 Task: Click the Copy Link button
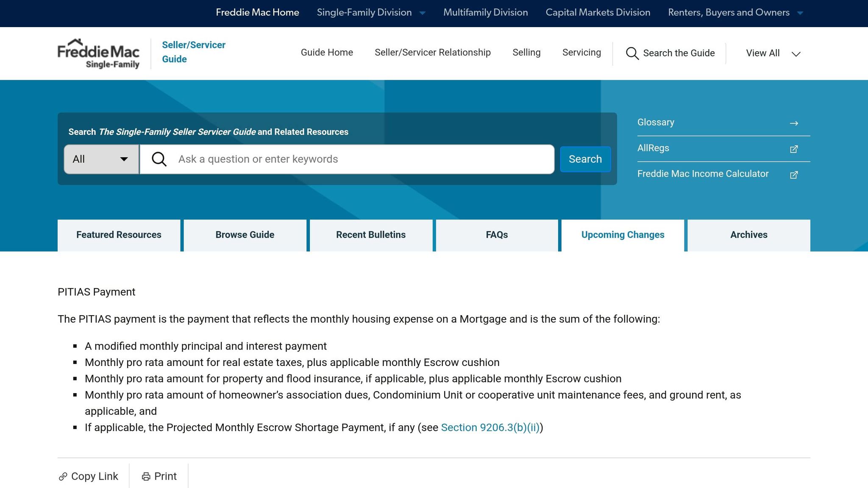tap(89, 477)
